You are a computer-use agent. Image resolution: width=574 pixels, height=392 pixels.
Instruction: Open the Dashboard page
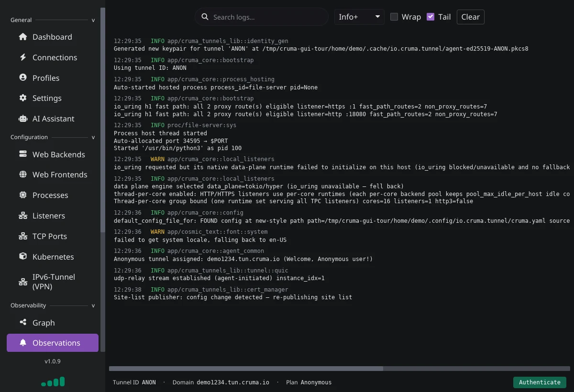(x=53, y=37)
